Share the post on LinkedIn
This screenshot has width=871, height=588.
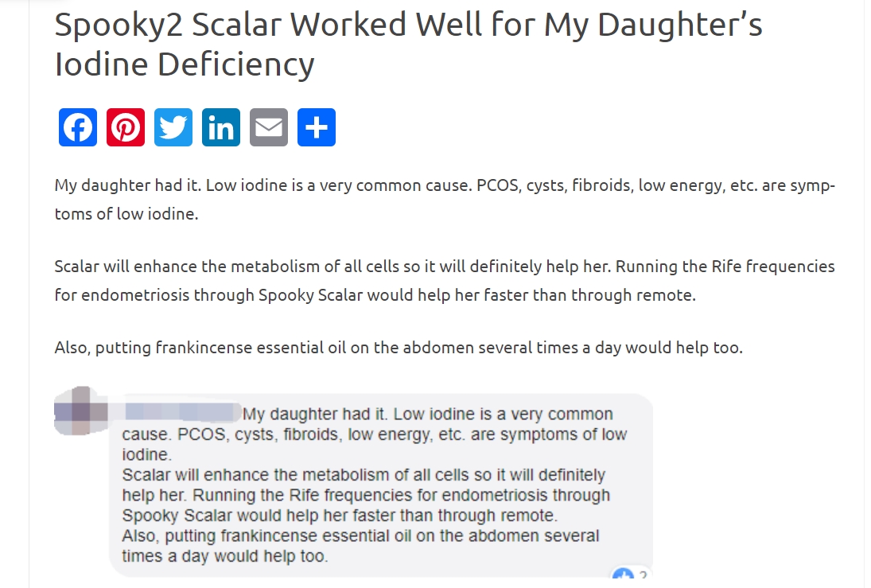pos(221,127)
